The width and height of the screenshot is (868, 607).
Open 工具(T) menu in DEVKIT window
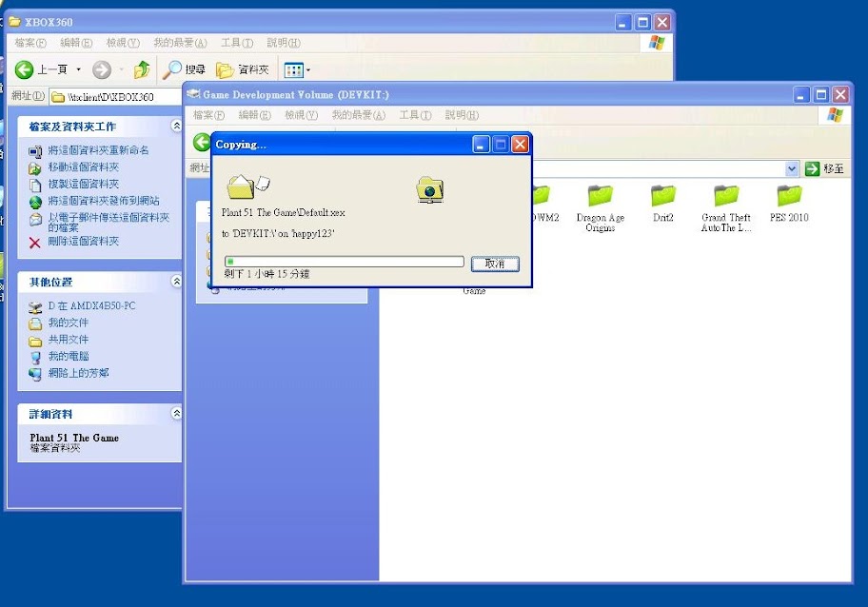click(x=415, y=115)
